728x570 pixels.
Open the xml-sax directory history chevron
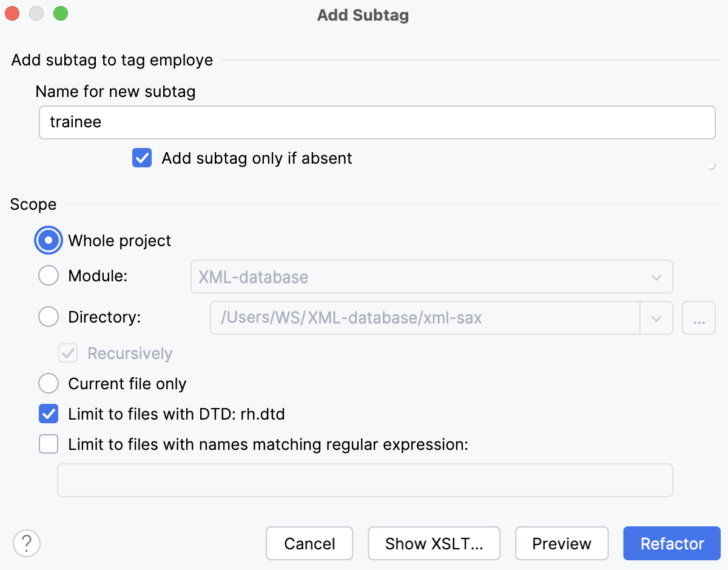coord(656,318)
